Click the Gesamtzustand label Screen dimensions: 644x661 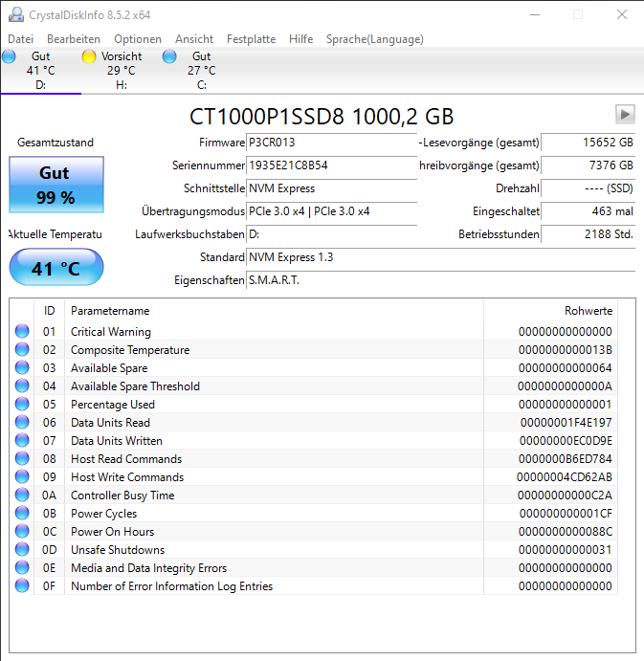[56, 143]
